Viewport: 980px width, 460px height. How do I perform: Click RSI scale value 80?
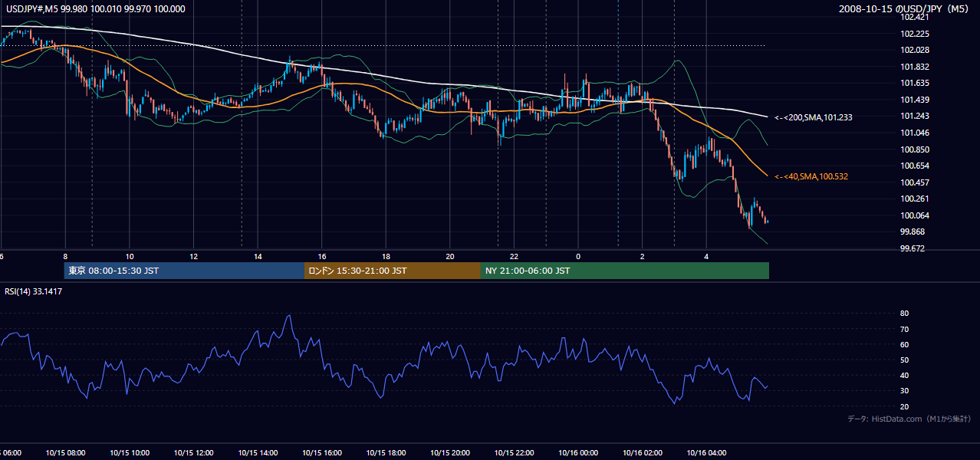905,314
